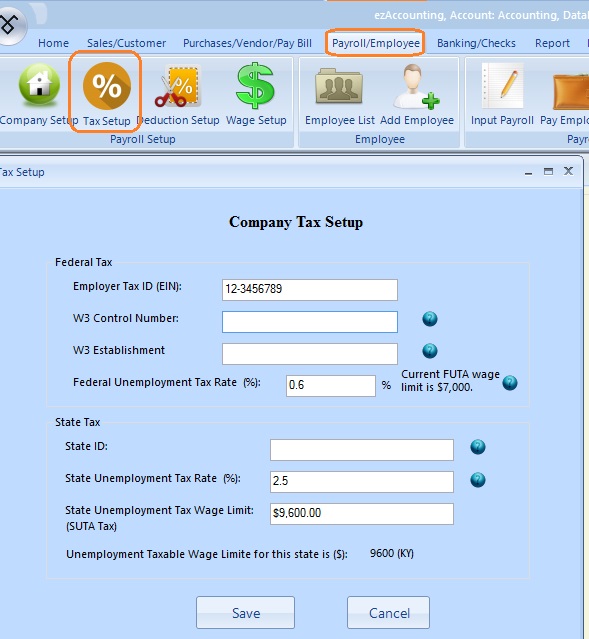
Task: Open Wage Setup dollar icon
Action: pos(256,86)
